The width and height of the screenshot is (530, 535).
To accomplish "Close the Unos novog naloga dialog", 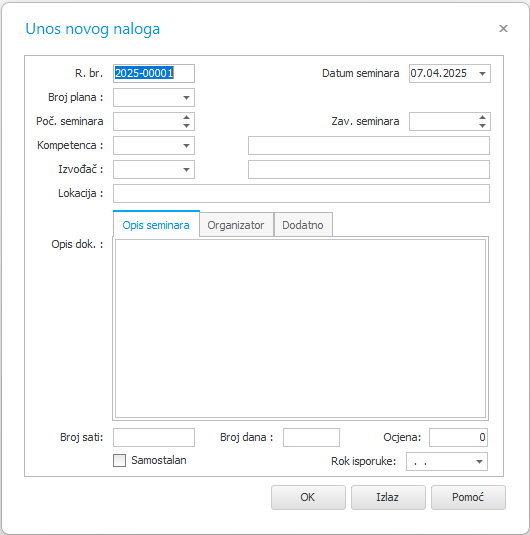I will 503,29.
